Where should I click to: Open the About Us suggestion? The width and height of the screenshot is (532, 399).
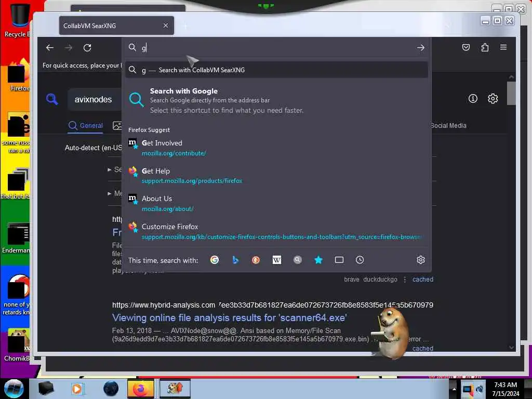[276, 203]
